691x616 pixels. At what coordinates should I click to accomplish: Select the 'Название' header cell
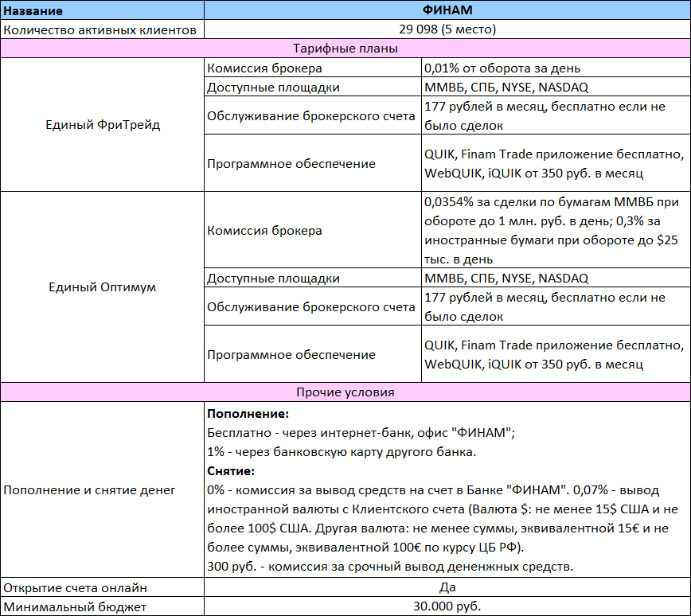click(102, 10)
